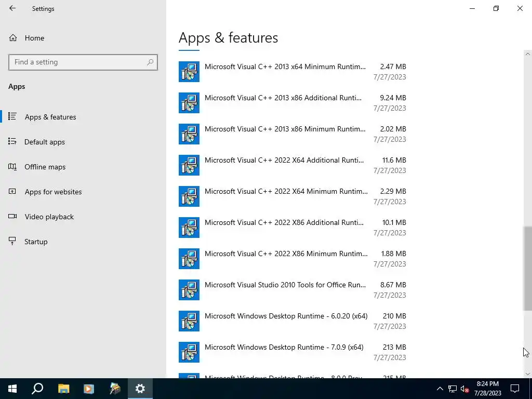Click installer icon for Visual Studio 2010 Tools
532x399 pixels.
[x=189, y=290]
